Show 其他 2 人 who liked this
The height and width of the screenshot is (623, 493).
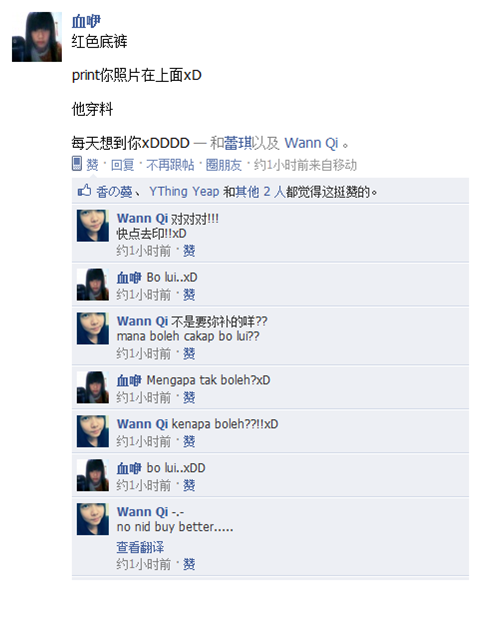tap(261, 192)
